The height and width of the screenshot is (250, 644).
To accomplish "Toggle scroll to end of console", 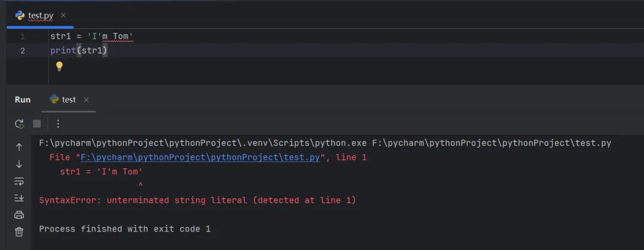I will [x=19, y=197].
